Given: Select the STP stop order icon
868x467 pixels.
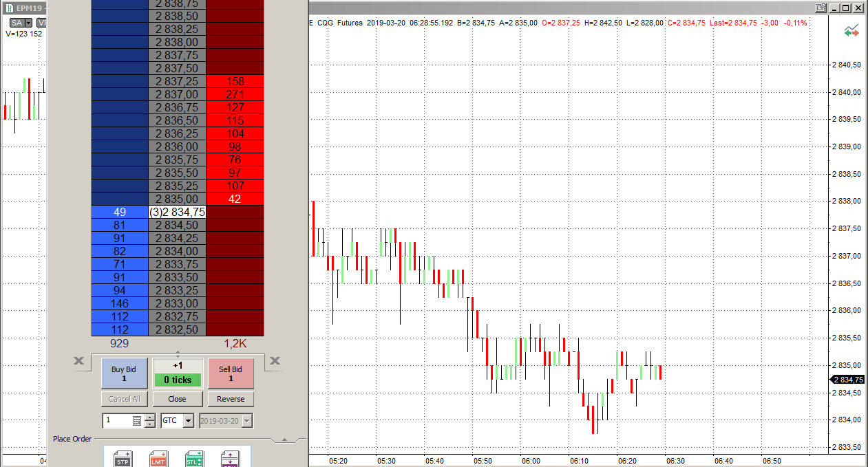Looking at the screenshot, I should (x=123, y=459).
